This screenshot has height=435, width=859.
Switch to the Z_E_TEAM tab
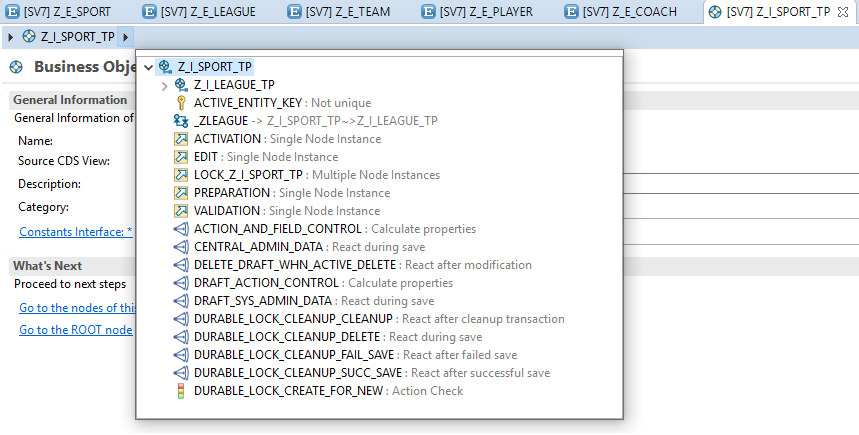click(339, 12)
